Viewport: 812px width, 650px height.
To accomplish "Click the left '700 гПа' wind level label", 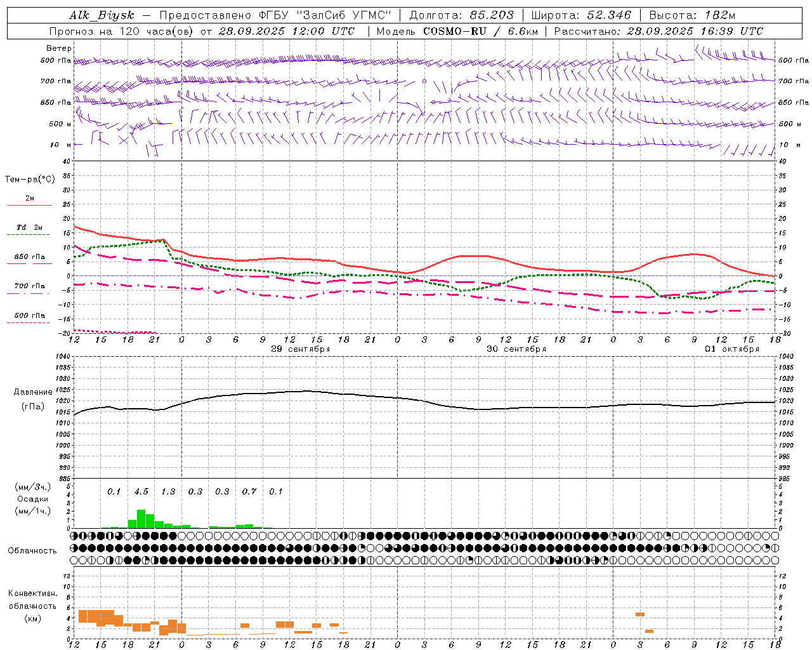I will pyautogui.click(x=56, y=81).
